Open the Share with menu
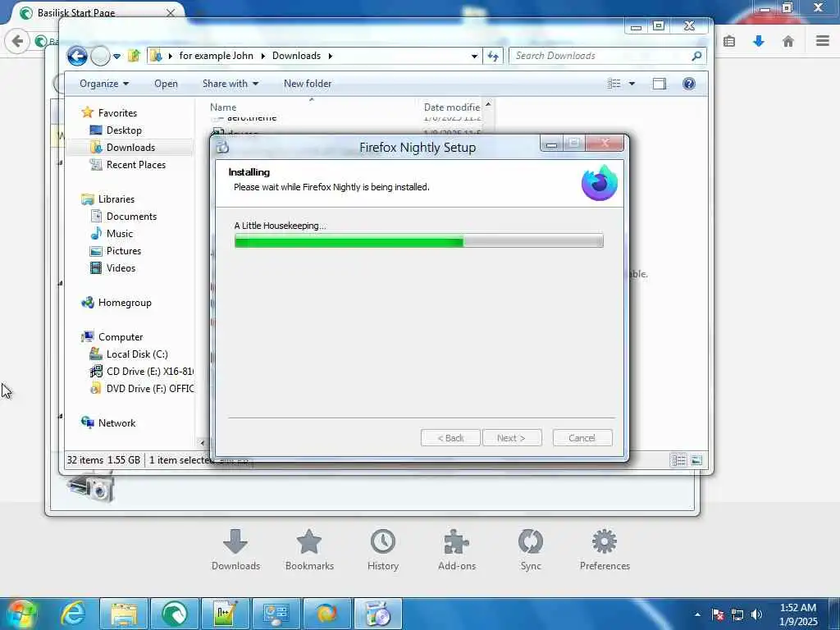840x630 pixels. coord(231,84)
